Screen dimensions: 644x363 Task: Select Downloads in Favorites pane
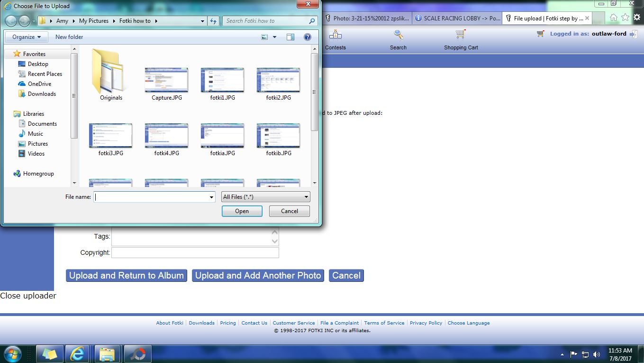[42, 94]
